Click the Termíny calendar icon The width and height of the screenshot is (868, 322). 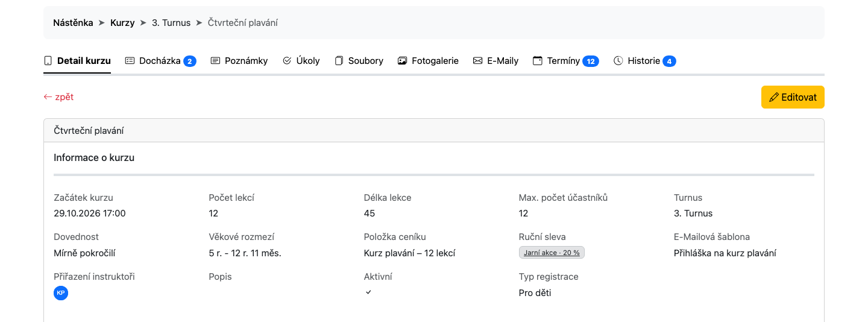click(x=538, y=61)
